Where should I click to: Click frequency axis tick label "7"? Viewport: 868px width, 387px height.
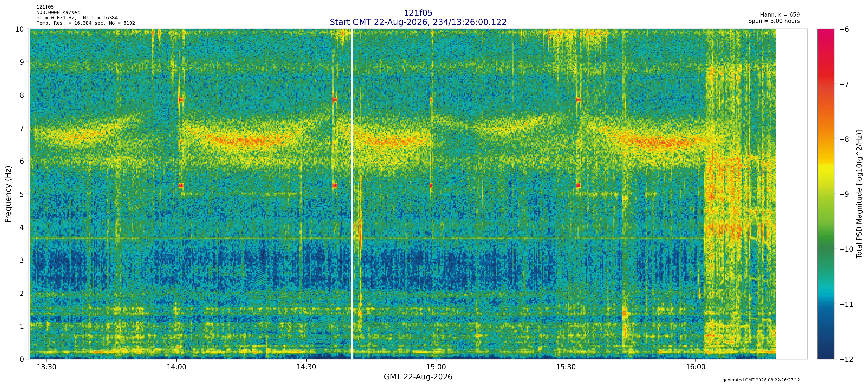(22, 128)
